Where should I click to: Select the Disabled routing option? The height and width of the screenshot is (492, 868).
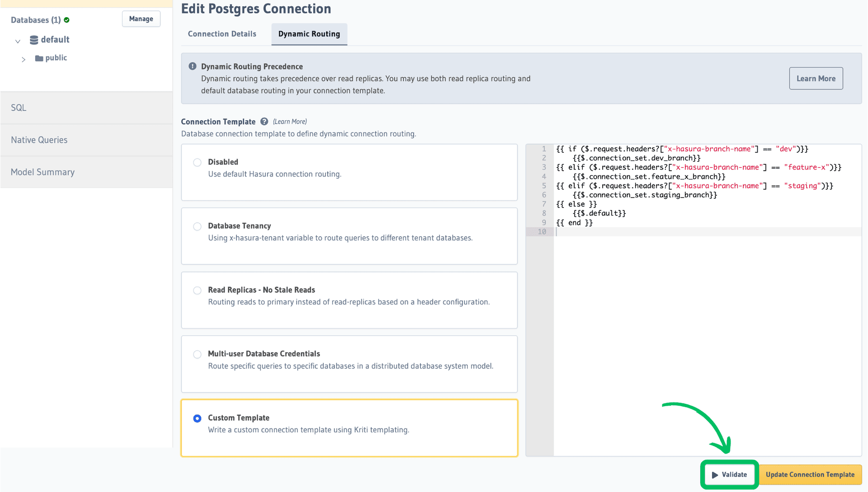(x=197, y=162)
